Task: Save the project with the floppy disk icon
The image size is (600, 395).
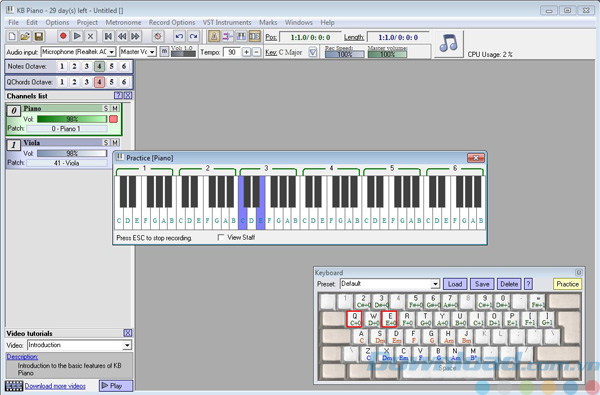Action: [39, 36]
